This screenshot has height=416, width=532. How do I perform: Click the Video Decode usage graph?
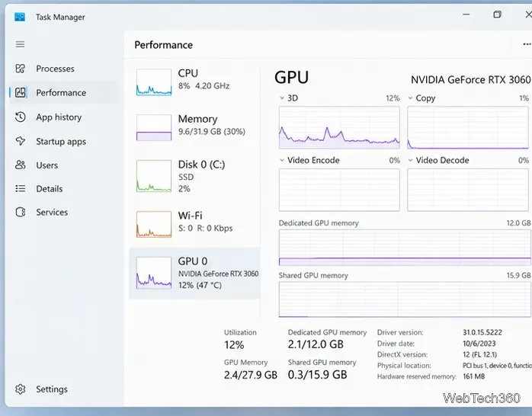[x=468, y=190]
